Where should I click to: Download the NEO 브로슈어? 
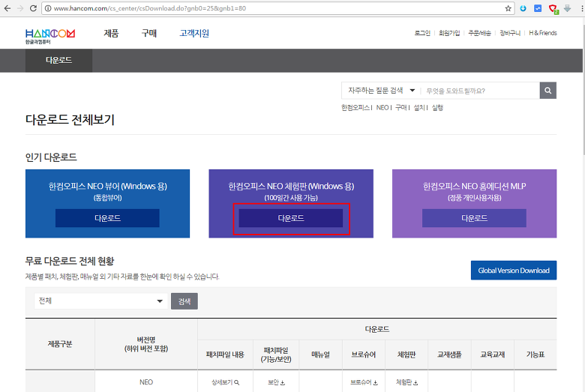pyautogui.click(x=364, y=382)
